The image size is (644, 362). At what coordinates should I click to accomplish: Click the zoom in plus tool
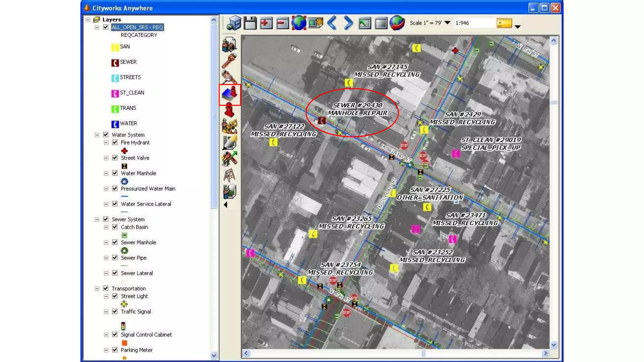click(x=266, y=23)
